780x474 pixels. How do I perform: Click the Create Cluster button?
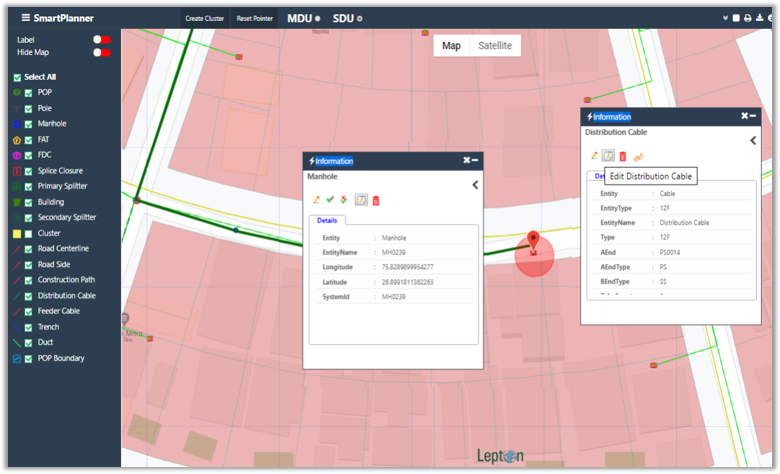coord(204,18)
